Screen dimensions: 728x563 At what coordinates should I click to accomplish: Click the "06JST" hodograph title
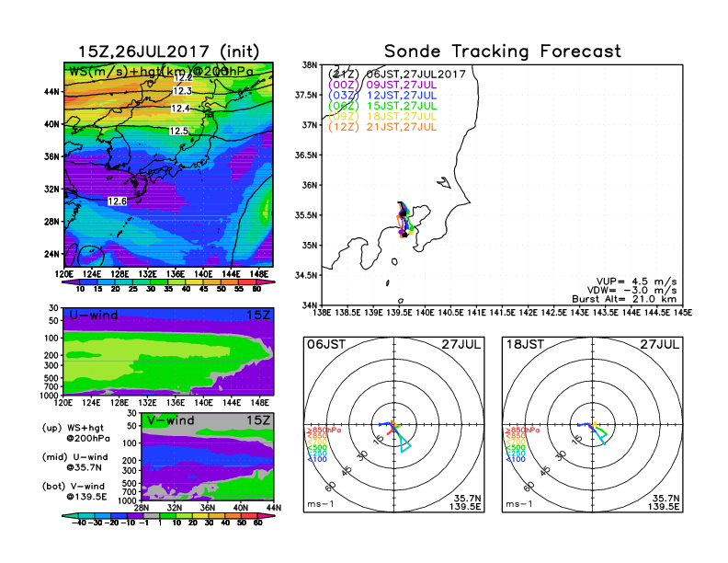coord(326,344)
